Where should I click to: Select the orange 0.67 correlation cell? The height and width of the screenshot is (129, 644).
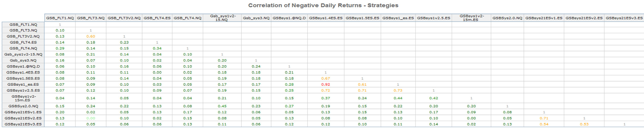tap(325, 79)
